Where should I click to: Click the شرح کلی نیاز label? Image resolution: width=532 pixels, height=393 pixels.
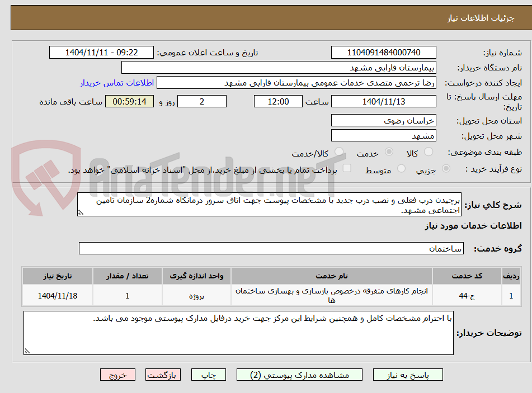tap(493, 205)
